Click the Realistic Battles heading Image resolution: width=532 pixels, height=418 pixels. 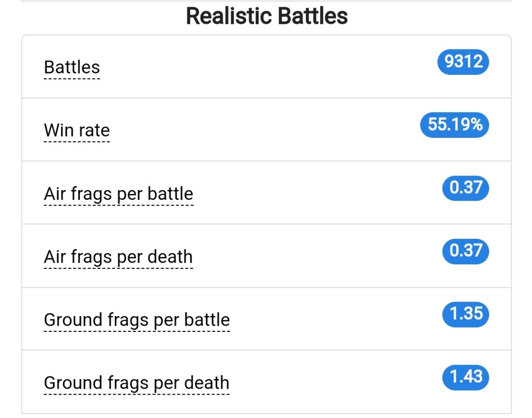[267, 16]
